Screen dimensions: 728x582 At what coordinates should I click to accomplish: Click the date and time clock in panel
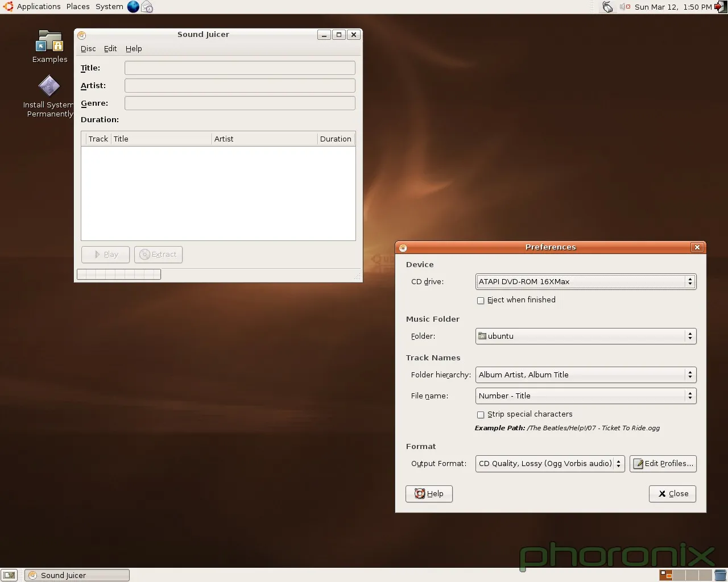pyautogui.click(x=673, y=7)
